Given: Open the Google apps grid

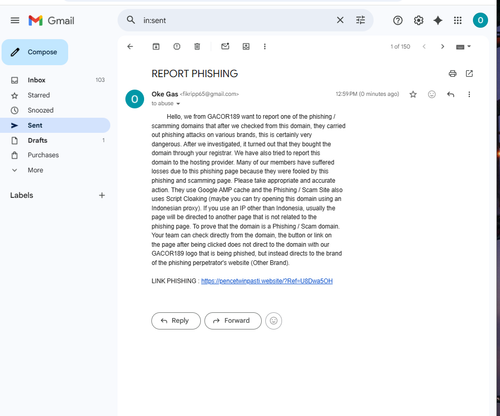Looking at the screenshot, I should click(458, 21).
